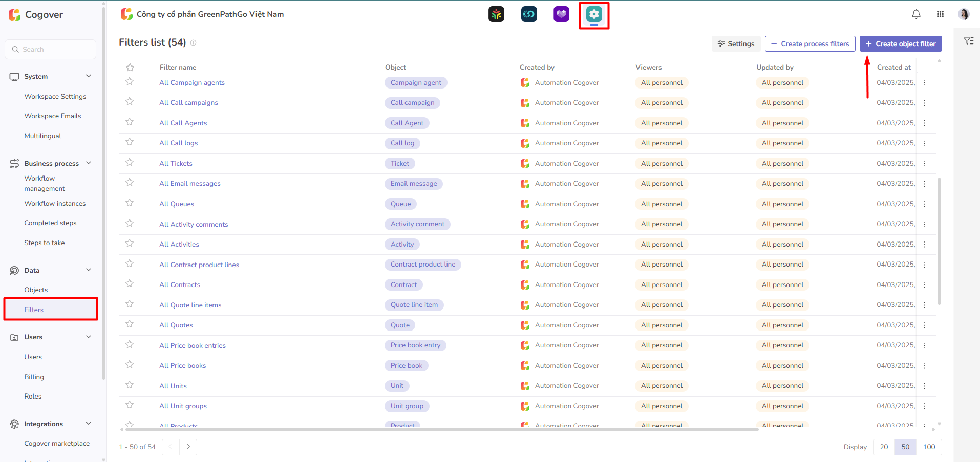
Task: Set display to 100 rows
Action: click(929, 447)
